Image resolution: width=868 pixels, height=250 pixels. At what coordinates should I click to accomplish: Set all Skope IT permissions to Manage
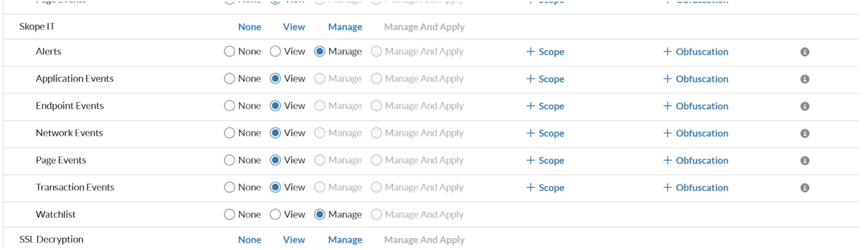(345, 27)
